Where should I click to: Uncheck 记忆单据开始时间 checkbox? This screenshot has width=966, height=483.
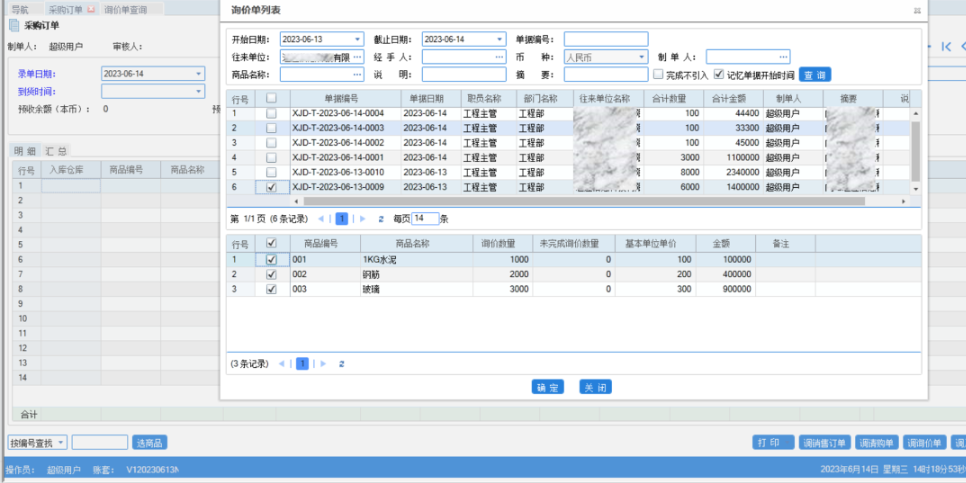[718, 75]
